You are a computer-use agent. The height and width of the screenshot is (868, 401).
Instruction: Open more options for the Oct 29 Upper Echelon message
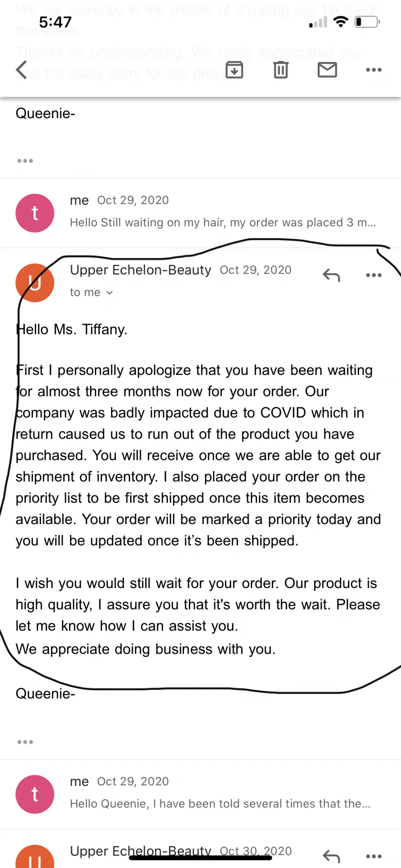tap(373, 275)
